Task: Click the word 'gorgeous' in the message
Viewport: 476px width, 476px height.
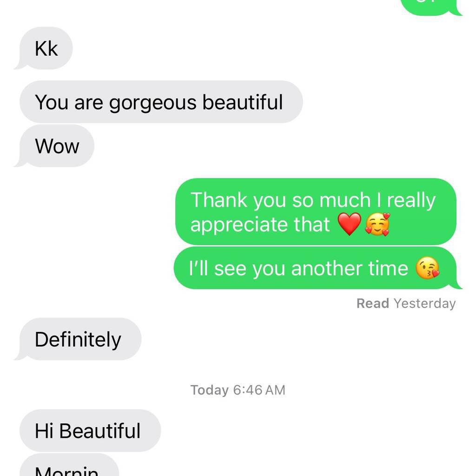Action: click(152, 103)
